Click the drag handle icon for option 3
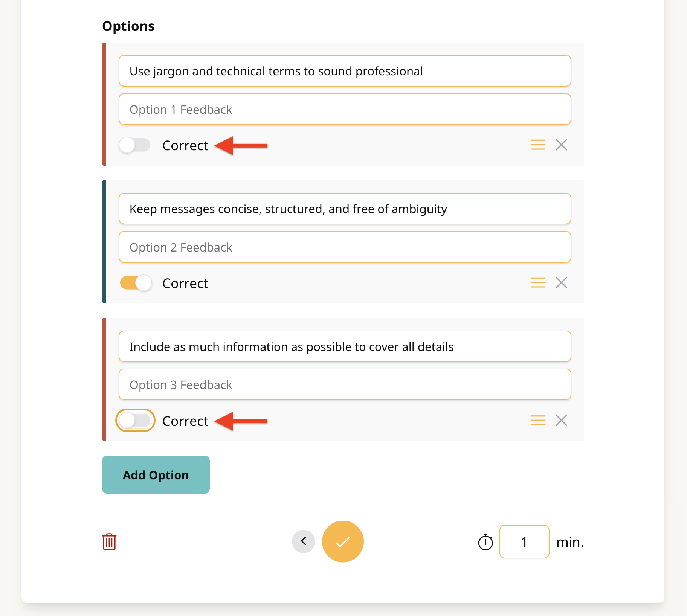Image resolution: width=687 pixels, height=616 pixels. tap(538, 420)
